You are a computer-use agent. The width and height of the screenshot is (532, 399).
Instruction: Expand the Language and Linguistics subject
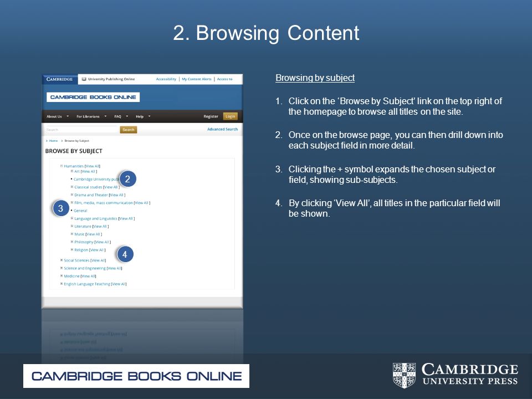click(72, 218)
